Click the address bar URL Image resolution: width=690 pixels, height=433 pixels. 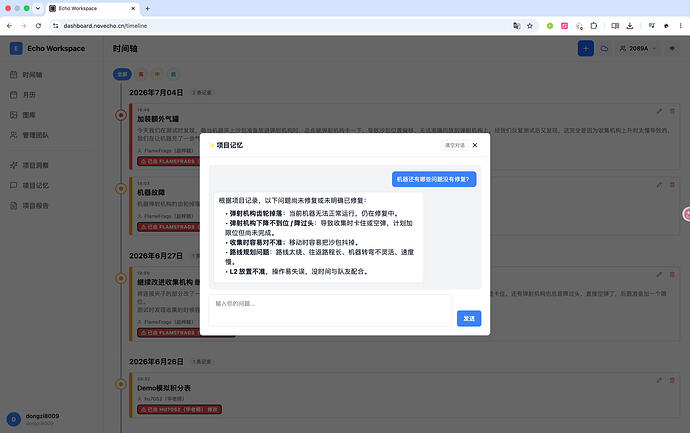(x=105, y=26)
